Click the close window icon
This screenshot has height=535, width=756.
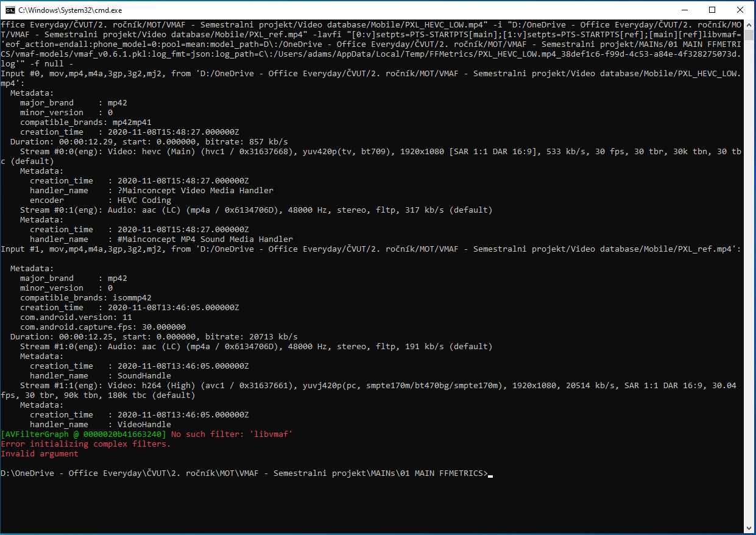[738, 9]
